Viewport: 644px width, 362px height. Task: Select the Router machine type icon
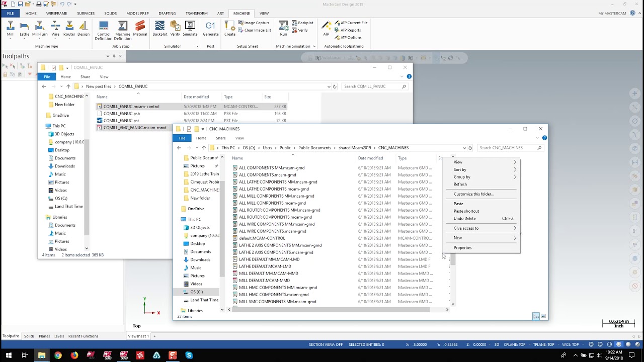point(69,29)
